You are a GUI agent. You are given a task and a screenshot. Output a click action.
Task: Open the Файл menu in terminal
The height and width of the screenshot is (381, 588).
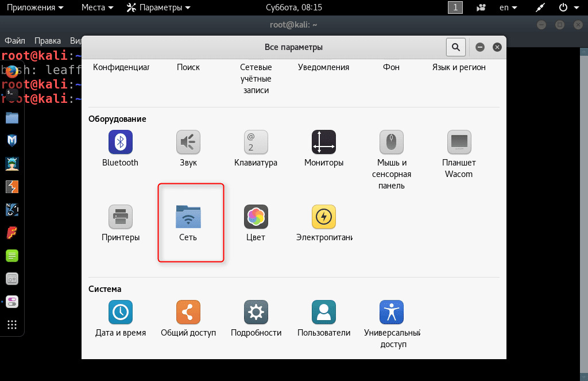coord(14,41)
